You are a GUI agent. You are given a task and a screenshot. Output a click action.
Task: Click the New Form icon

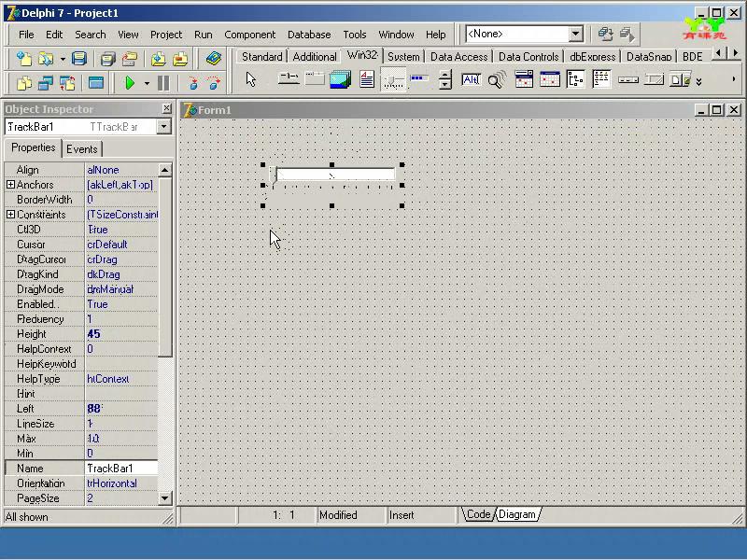(x=96, y=83)
